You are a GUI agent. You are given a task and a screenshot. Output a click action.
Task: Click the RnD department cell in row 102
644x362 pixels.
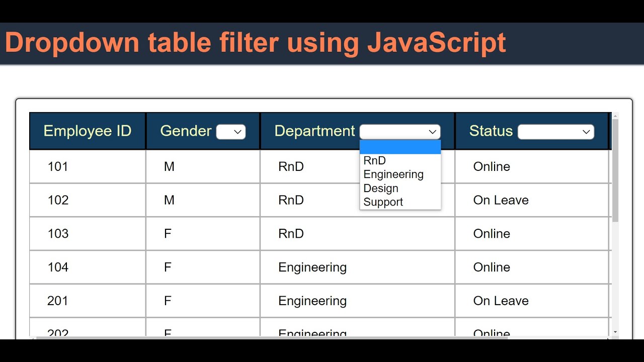coord(357,200)
